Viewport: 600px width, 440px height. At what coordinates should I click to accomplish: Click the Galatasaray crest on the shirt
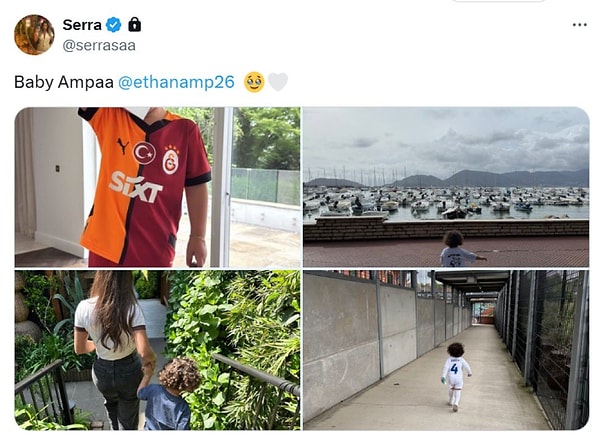[x=171, y=160]
